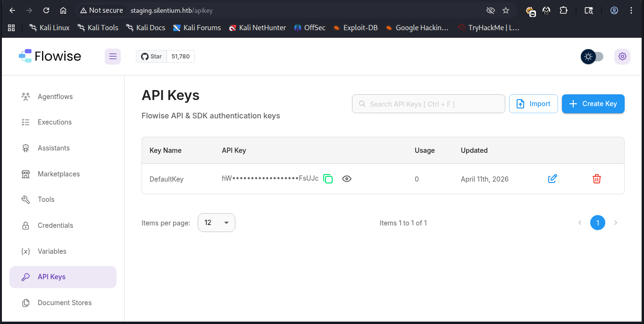Image resolution: width=644 pixels, height=324 pixels.
Task: Toggle dark mode switch
Action: pos(592,57)
